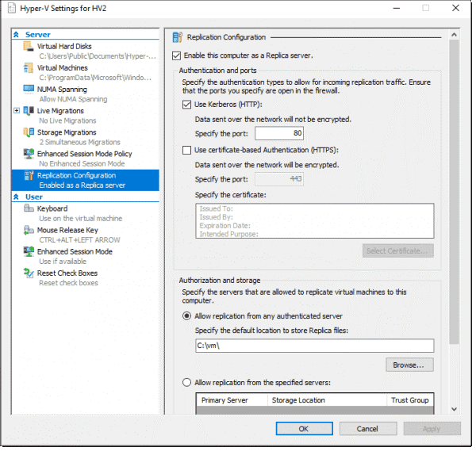Click Browse to choose Replica location
The width and height of the screenshot is (476, 451).
pos(409,365)
